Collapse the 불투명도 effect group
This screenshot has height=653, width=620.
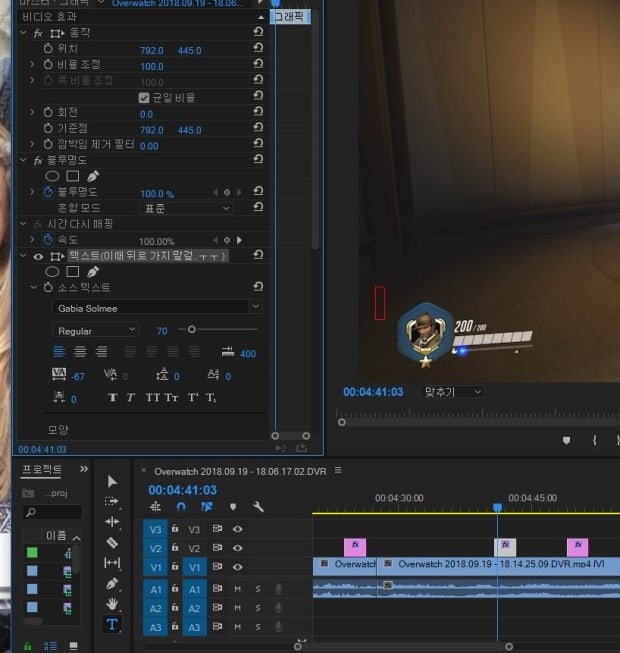click(24, 160)
